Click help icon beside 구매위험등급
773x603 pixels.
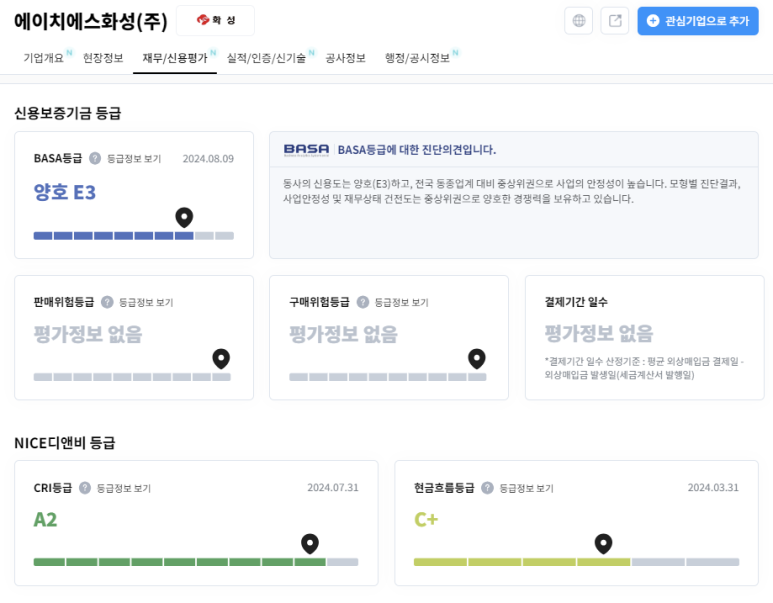[363, 302]
